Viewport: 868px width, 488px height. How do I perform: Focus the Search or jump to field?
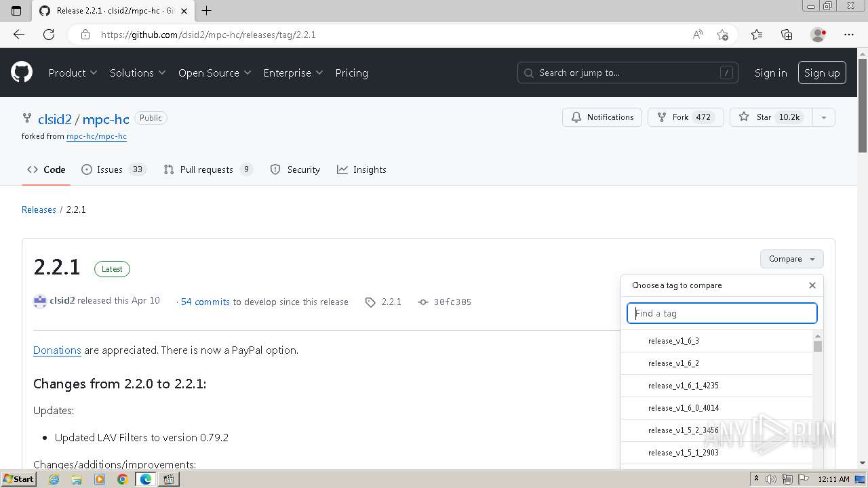coord(629,73)
